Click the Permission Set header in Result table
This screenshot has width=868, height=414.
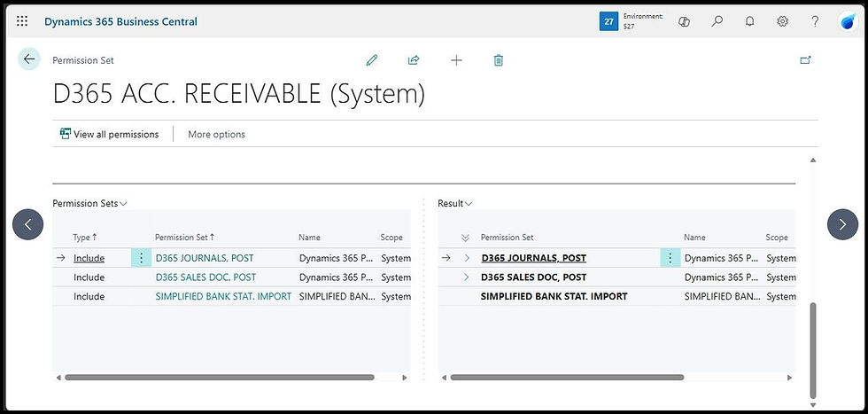[x=507, y=238]
